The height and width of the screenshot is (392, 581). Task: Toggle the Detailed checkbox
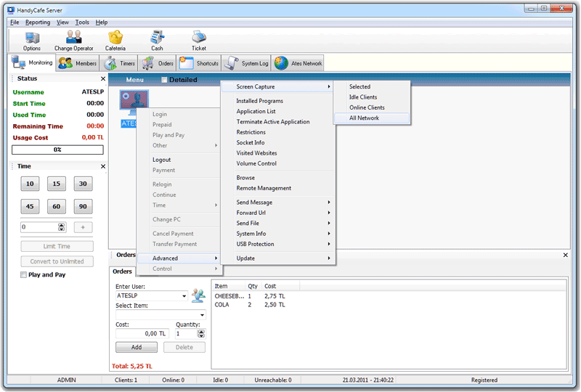tap(164, 80)
